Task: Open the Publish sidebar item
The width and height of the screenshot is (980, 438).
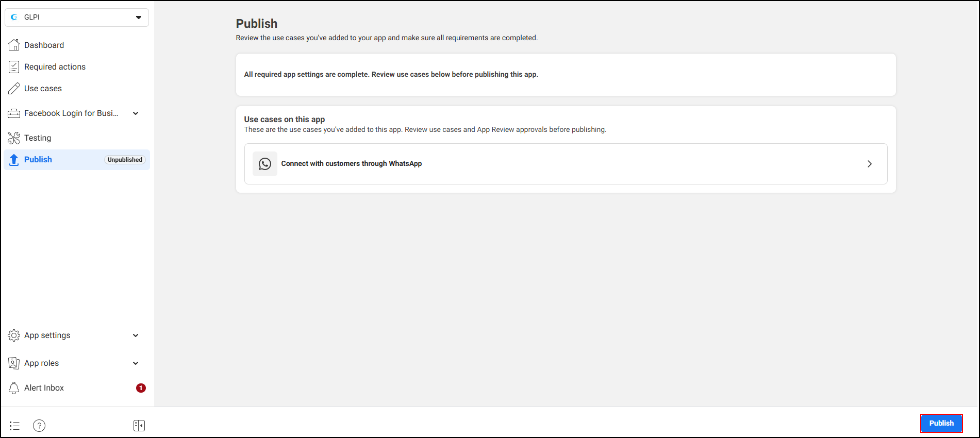Action: point(38,160)
